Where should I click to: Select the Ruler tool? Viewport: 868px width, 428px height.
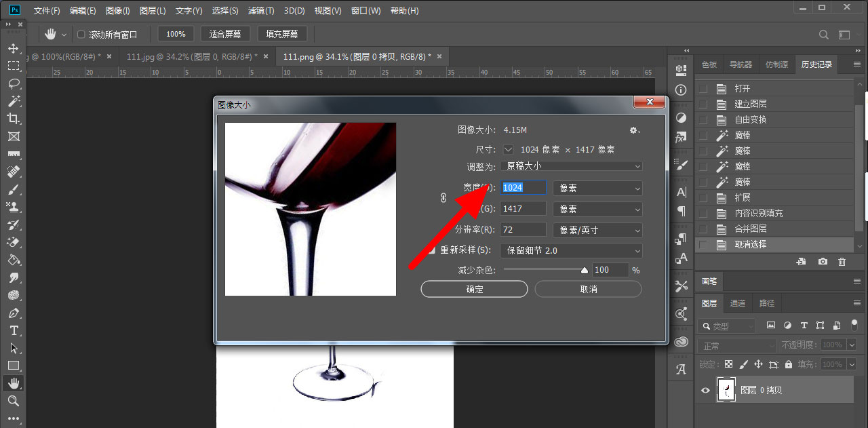[x=14, y=154]
